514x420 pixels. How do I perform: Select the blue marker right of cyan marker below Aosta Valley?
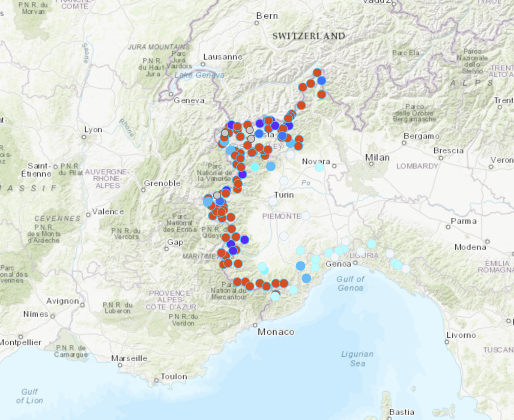coord(271,166)
